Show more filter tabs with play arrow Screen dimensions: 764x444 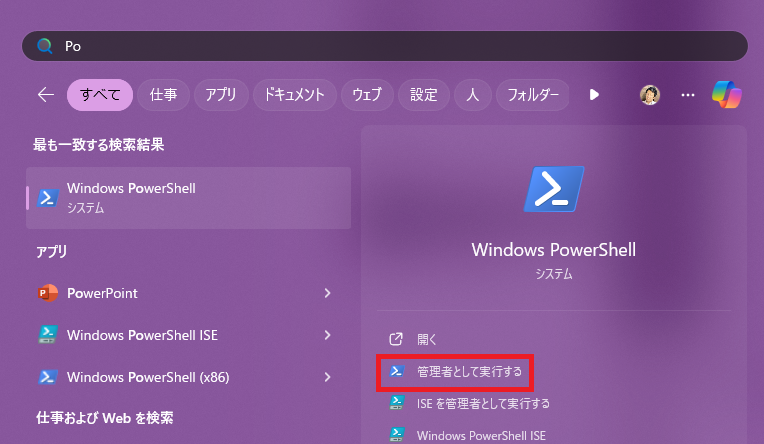[594, 95]
